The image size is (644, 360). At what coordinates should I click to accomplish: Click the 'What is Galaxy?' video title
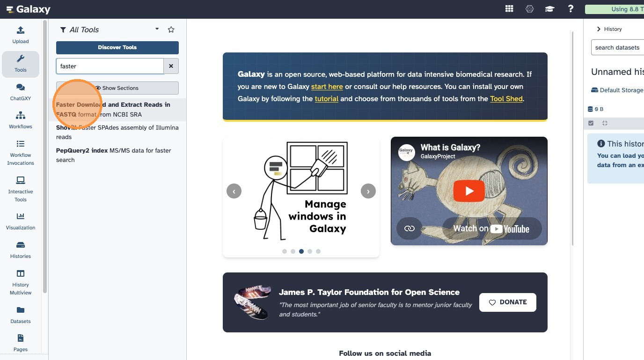(450, 147)
